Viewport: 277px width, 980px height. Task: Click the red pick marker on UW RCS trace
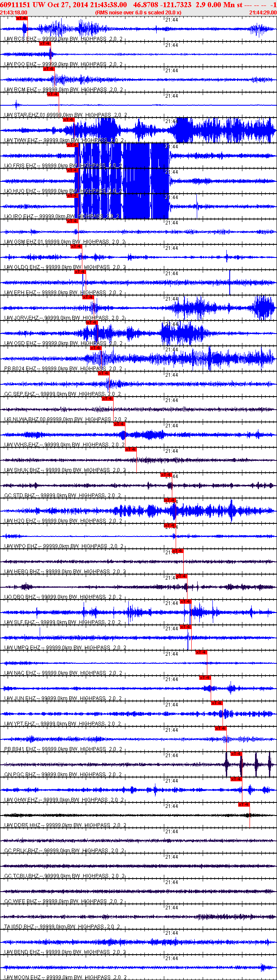[22, 18]
